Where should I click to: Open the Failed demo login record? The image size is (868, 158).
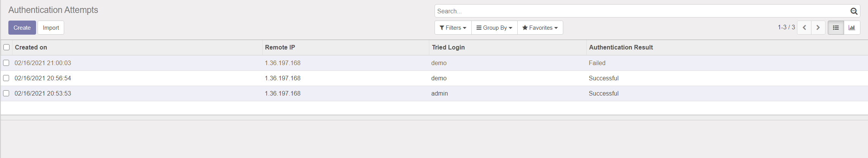coord(434,63)
